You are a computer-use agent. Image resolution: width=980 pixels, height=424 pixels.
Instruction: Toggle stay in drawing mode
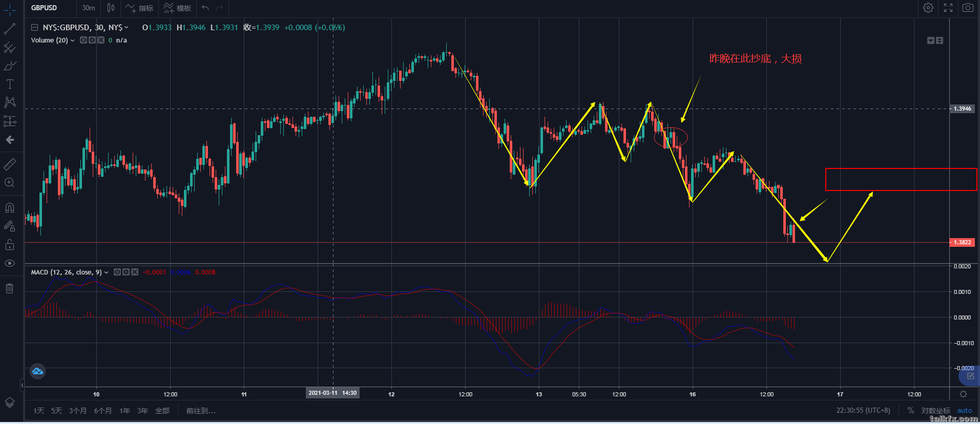(10, 226)
